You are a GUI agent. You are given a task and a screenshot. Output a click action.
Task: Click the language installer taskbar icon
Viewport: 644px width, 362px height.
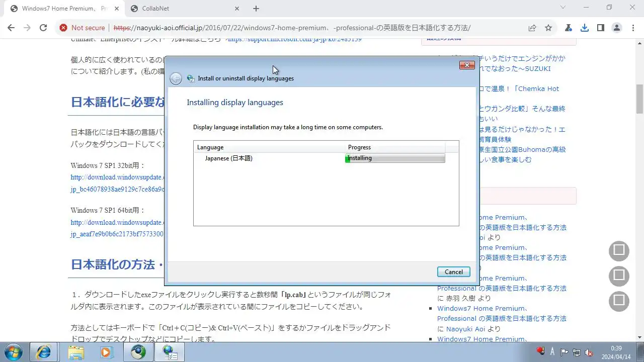click(x=170, y=352)
